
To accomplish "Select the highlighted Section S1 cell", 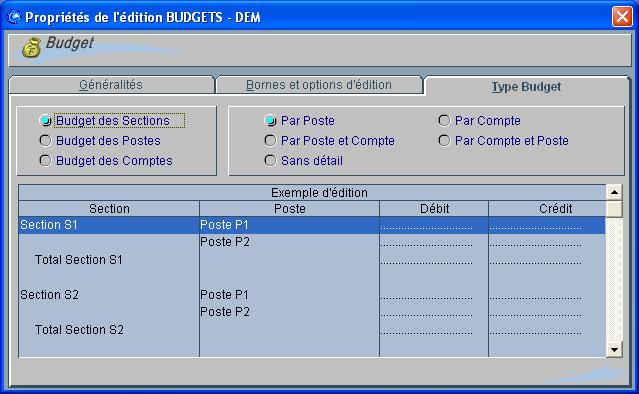I will [x=109, y=225].
